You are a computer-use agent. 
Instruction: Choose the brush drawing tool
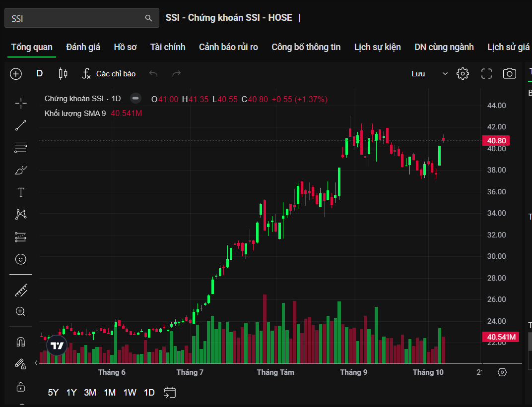[x=21, y=171]
